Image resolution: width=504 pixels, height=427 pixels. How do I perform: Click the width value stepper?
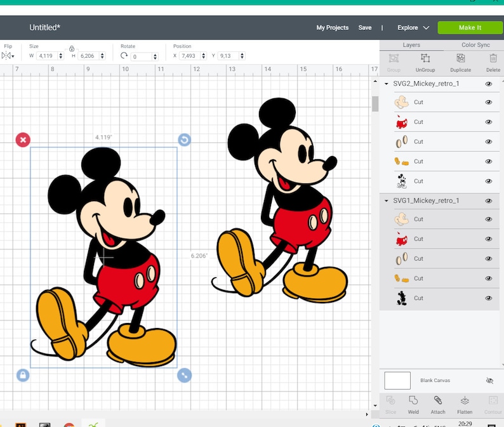(x=60, y=56)
